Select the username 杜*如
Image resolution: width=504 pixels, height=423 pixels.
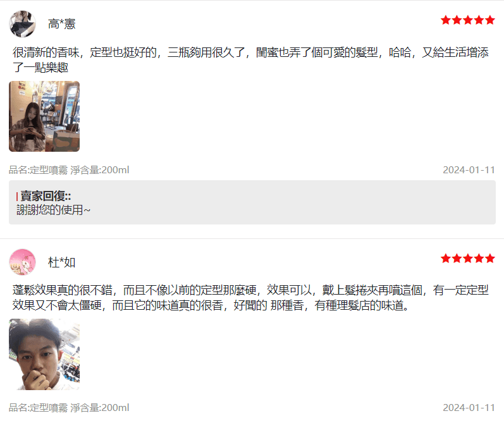[x=62, y=262]
